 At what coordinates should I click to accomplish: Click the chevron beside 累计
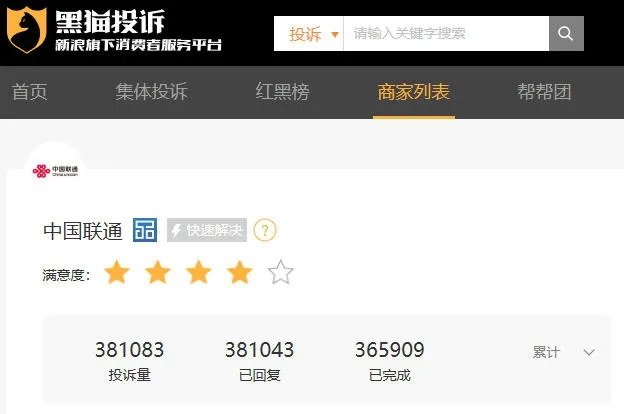point(589,352)
